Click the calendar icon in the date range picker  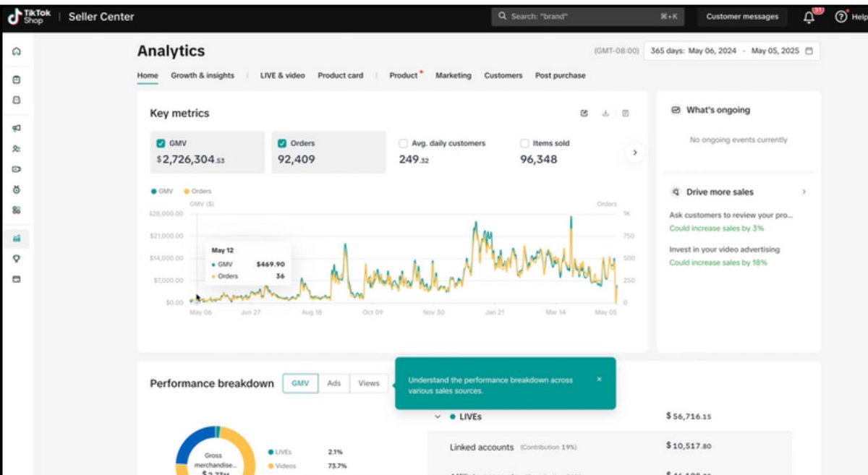[809, 51]
